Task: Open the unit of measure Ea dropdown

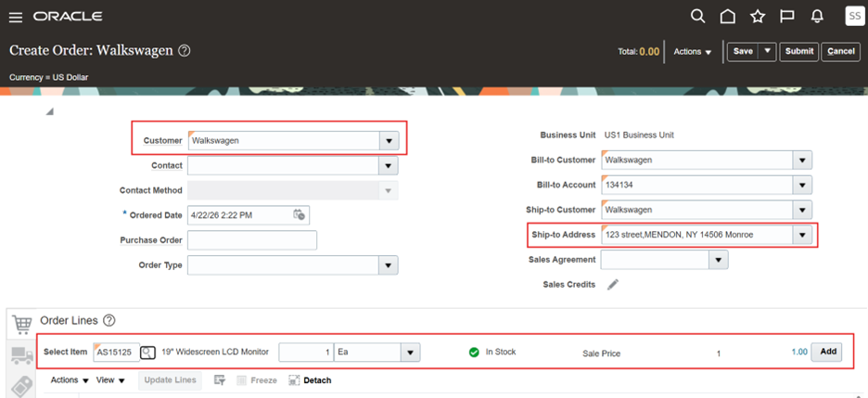Action: pyautogui.click(x=410, y=352)
